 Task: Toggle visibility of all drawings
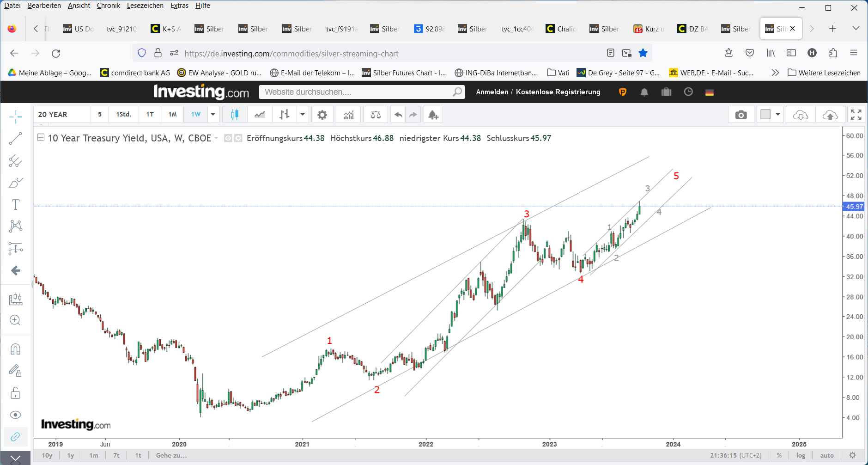coord(15,415)
